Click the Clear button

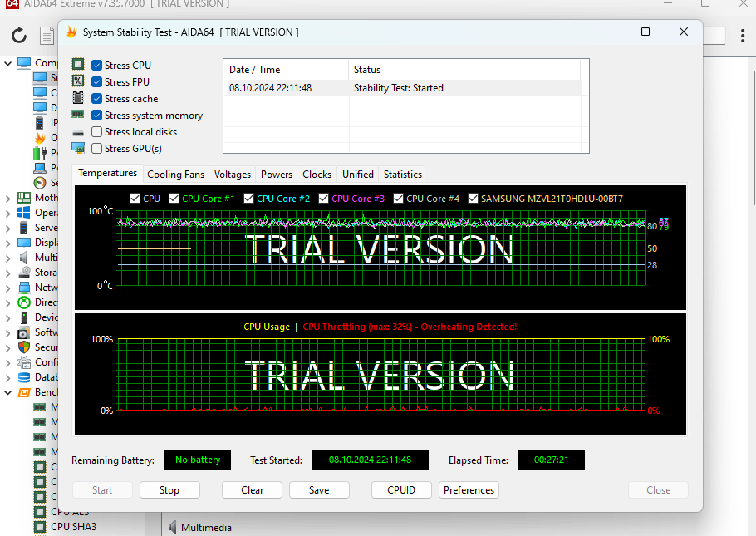(253, 489)
